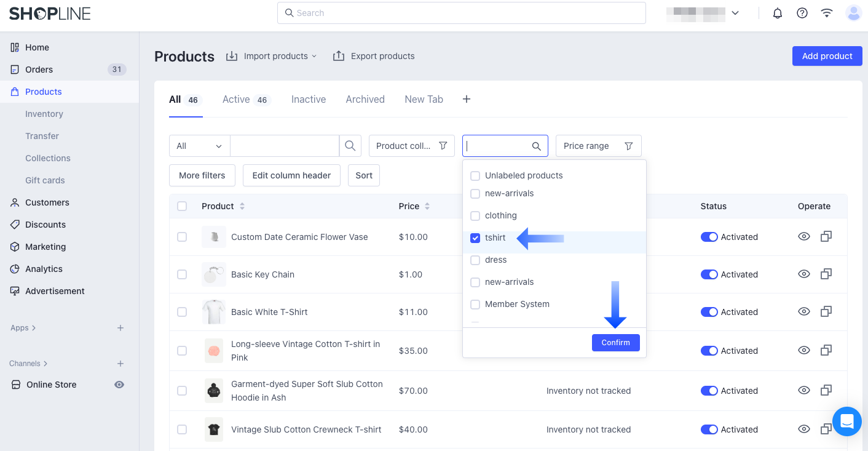Open the Import products dropdown

272,56
